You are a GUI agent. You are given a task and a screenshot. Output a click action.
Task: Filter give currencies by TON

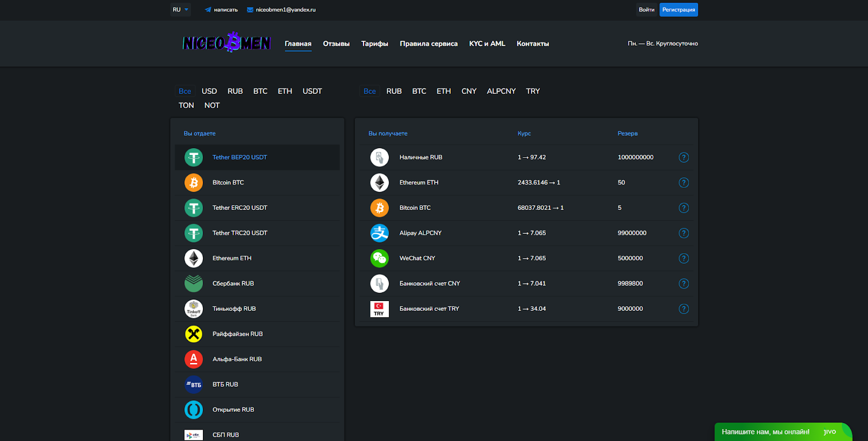point(186,105)
